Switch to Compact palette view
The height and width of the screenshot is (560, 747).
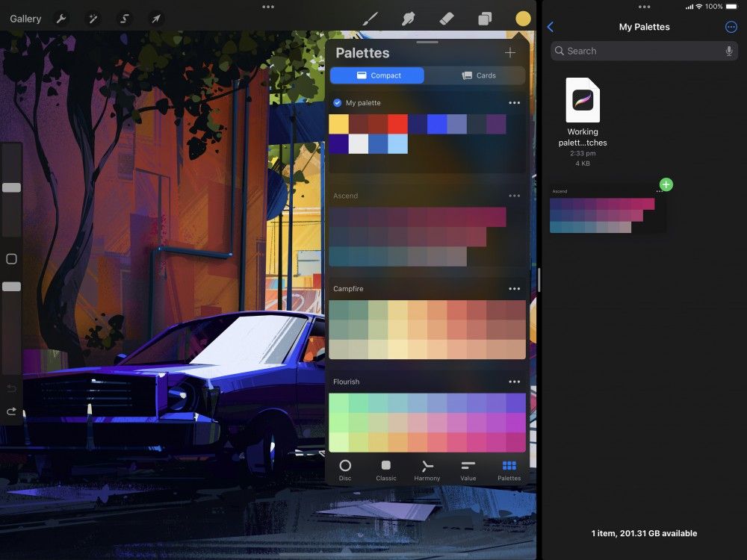[379, 75]
